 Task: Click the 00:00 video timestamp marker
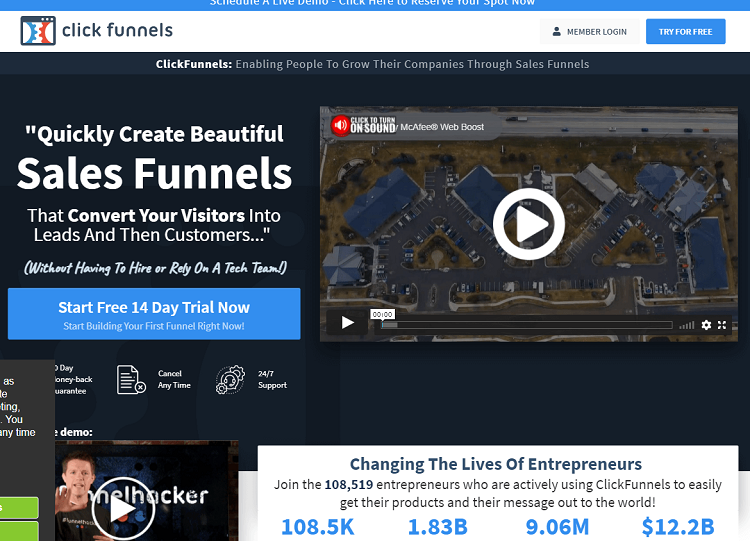click(383, 314)
